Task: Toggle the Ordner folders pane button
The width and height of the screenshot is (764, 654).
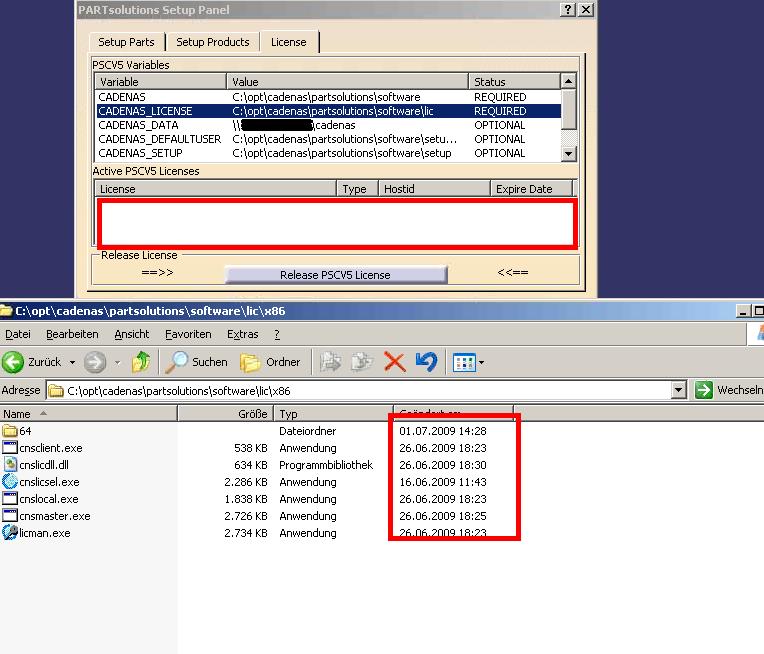Action: (270, 362)
